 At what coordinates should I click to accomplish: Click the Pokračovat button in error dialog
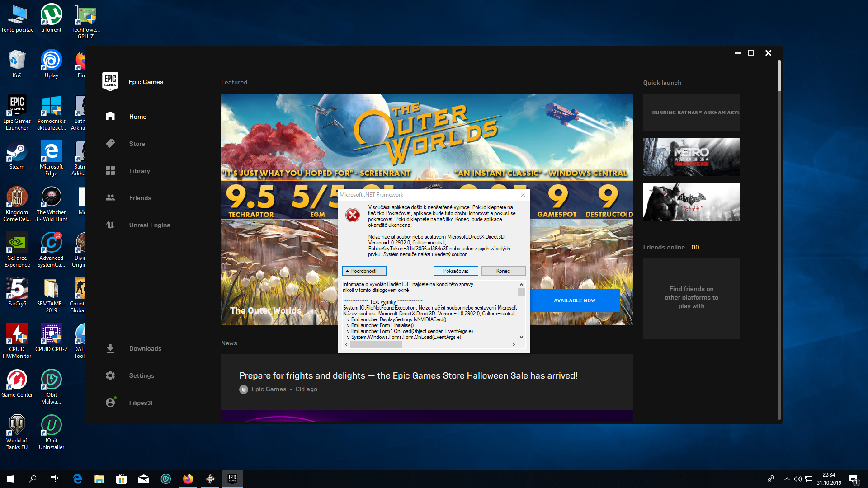tap(456, 271)
